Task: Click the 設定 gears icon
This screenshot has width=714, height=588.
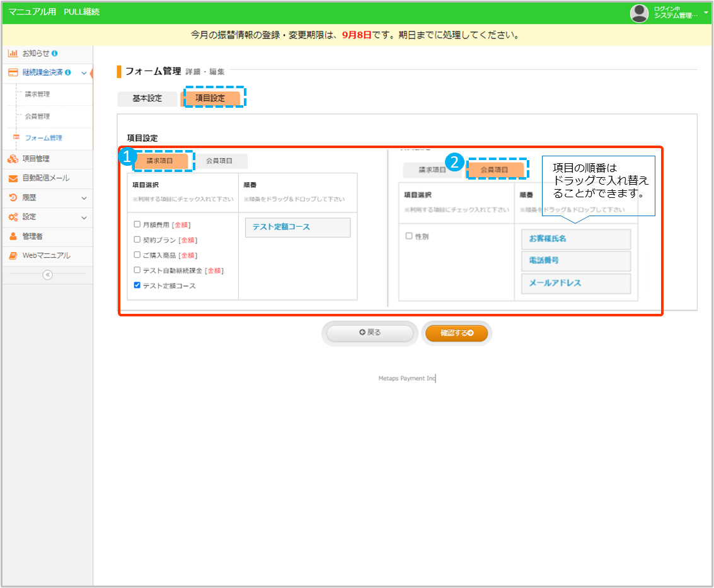Action: [13, 217]
